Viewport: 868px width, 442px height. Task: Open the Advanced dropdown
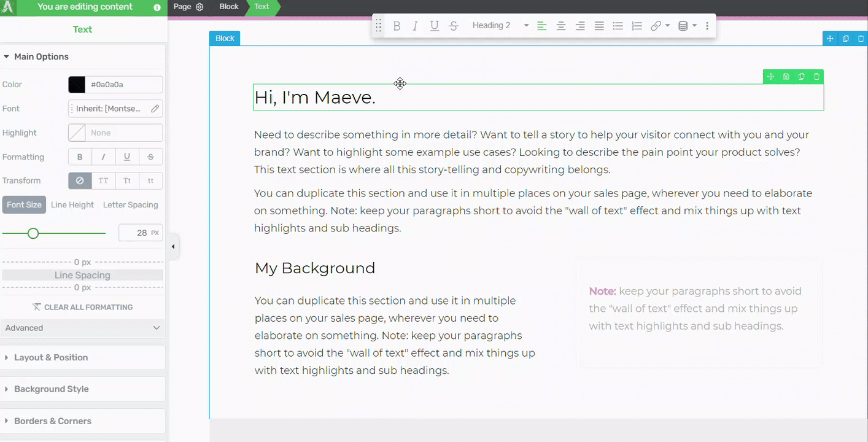[x=82, y=328]
